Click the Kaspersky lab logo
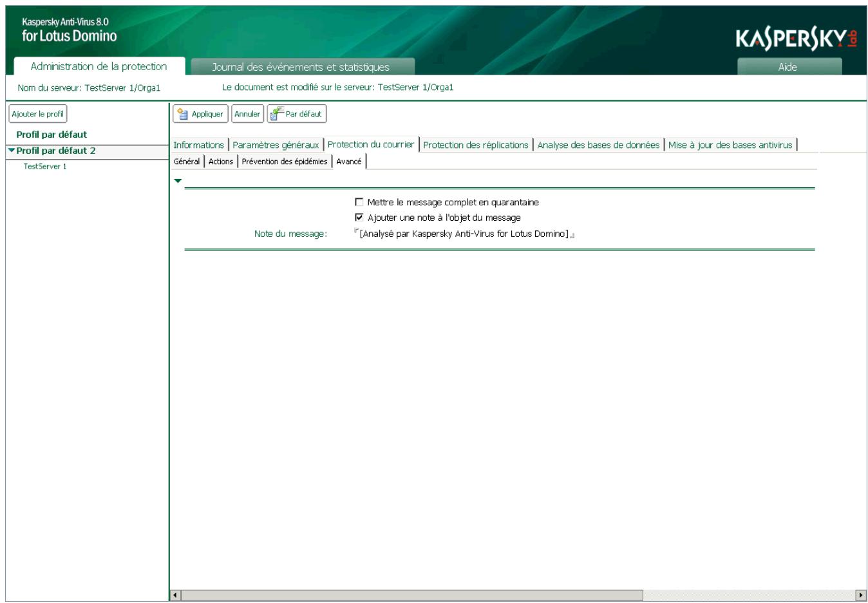 click(797, 39)
